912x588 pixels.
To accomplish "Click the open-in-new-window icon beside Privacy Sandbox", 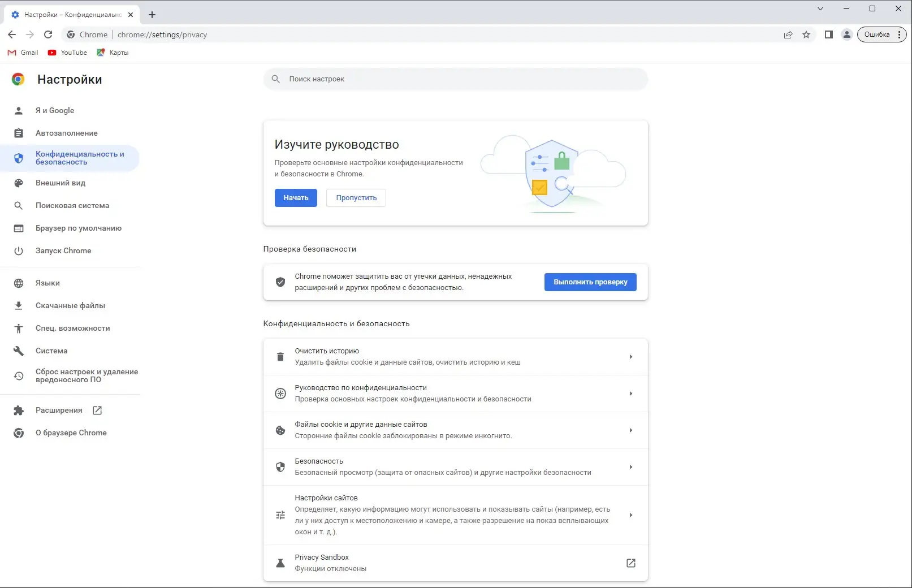I will (x=631, y=563).
